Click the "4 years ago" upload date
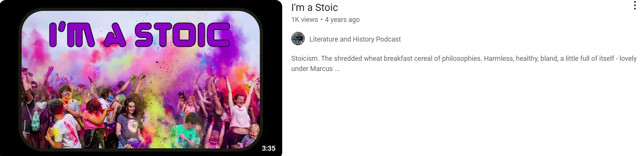Viewport: 644px width, 156px height. pos(342,20)
